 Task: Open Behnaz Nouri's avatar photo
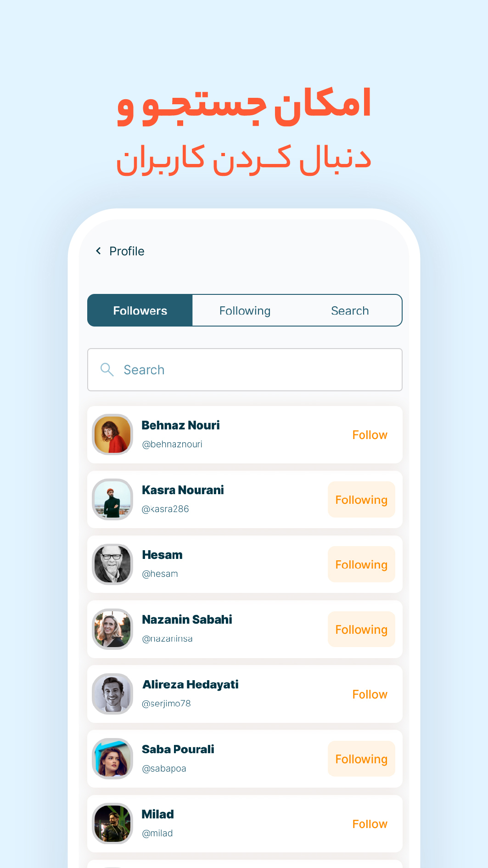point(113,434)
